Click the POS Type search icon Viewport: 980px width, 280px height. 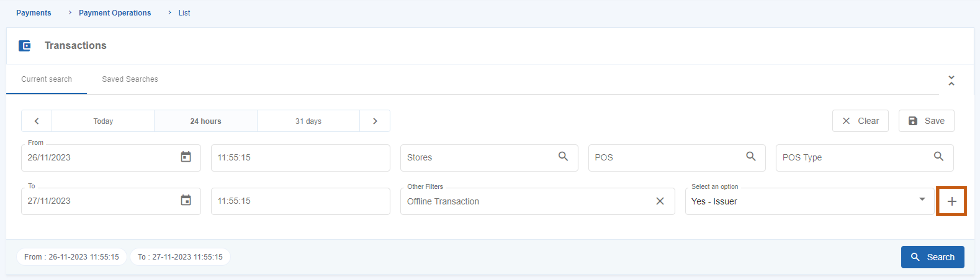click(x=938, y=156)
